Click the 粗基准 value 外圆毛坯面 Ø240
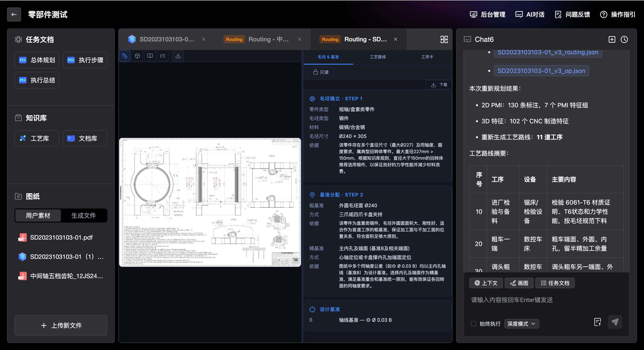 pyautogui.click(x=358, y=205)
